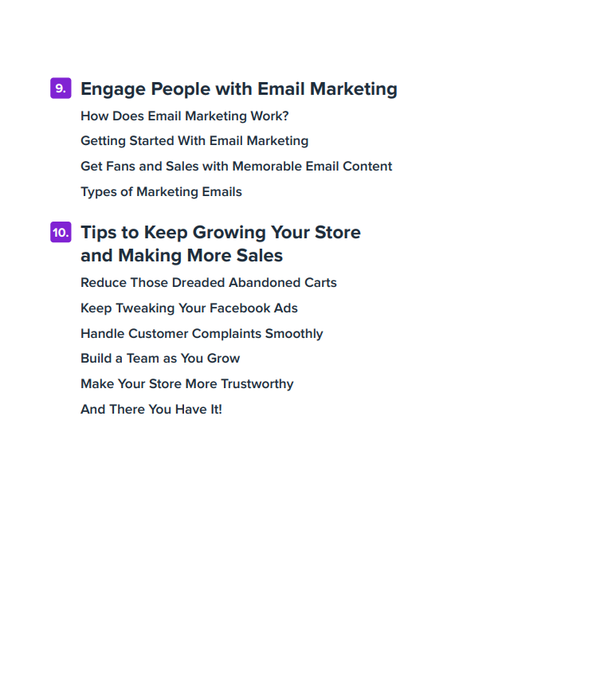Open Reduce Those Dreaded Abandoned Carts section
Viewport: 616px width, 687px height.
pos(208,283)
